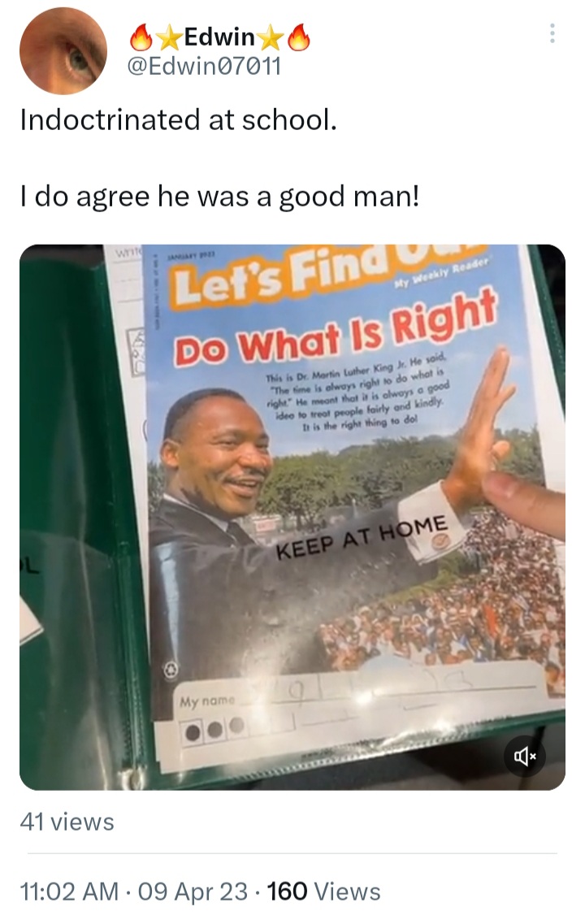Viewport: 585px width, 924px height.
Task: Open the eye profile picture avatar
Action: click(x=63, y=50)
